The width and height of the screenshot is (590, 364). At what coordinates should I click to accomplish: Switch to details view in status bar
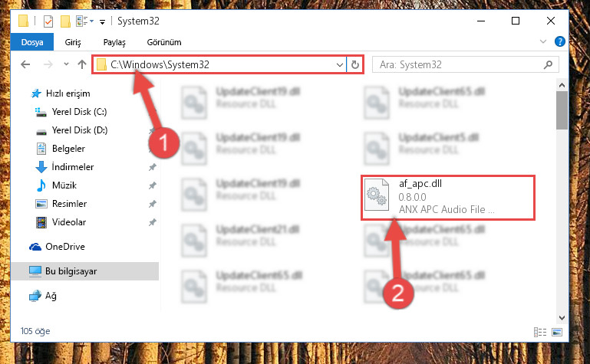coord(540,332)
